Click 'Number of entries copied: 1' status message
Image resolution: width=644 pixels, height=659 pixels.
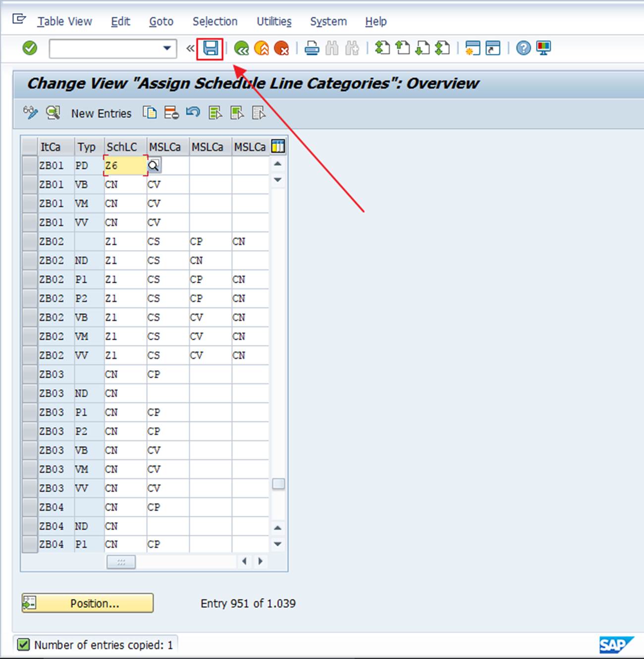[x=104, y=645]
